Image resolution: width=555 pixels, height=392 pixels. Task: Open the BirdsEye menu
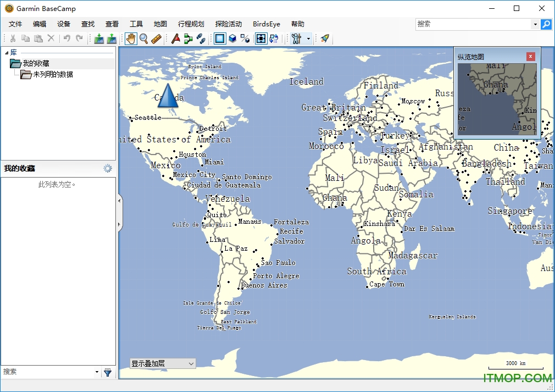(267, 24)
